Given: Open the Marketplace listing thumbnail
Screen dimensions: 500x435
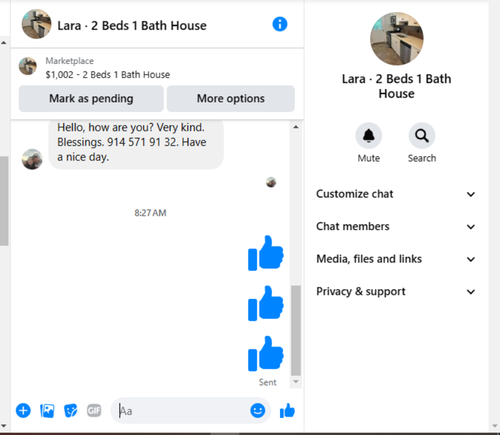Looking at the screenshot, I should pyautogui.click(x=28, y=66).
